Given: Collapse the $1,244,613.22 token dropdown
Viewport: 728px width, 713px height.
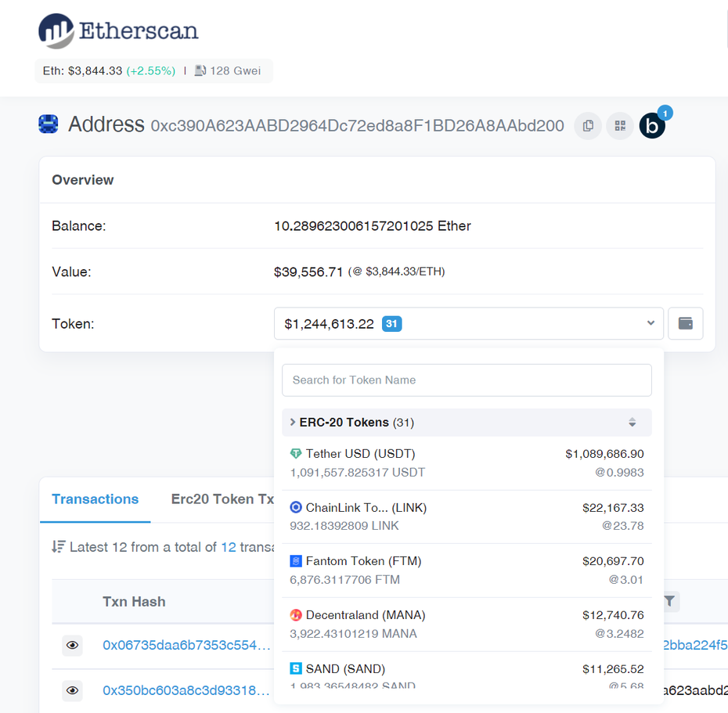Looking at the screenshot, I should [x=468, y=323].
